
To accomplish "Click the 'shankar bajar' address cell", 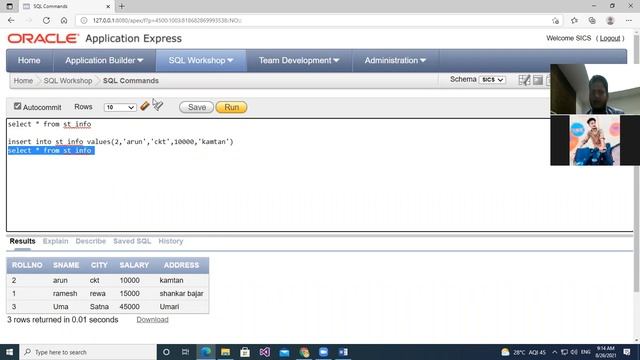I will (182, 293).
